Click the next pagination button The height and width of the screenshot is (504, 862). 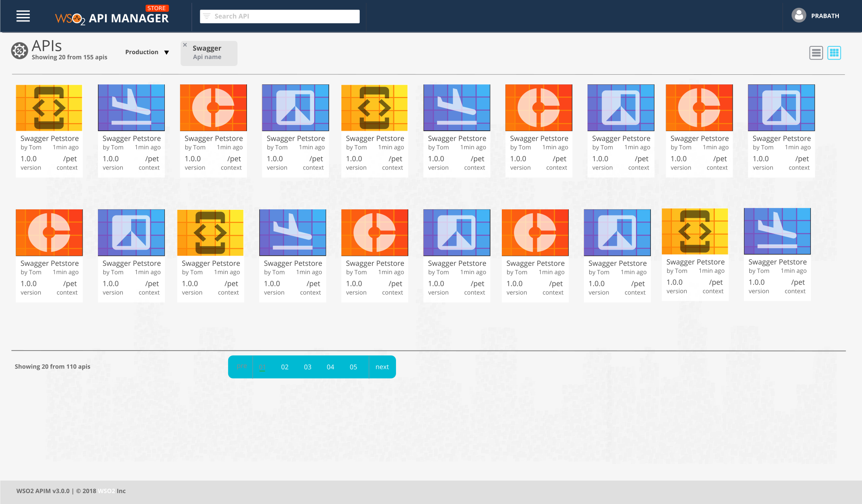tap(382, 367)
